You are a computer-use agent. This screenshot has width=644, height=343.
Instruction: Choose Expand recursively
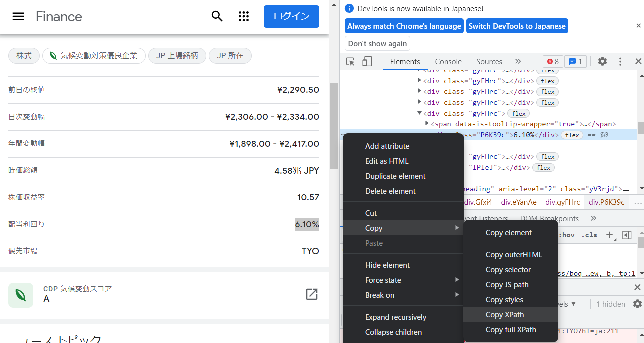point(396,317)
